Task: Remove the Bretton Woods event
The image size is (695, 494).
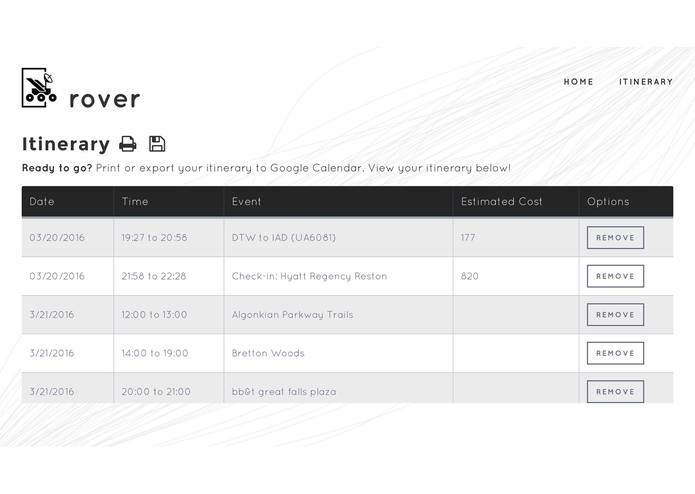Action: [x=615, y=353]
